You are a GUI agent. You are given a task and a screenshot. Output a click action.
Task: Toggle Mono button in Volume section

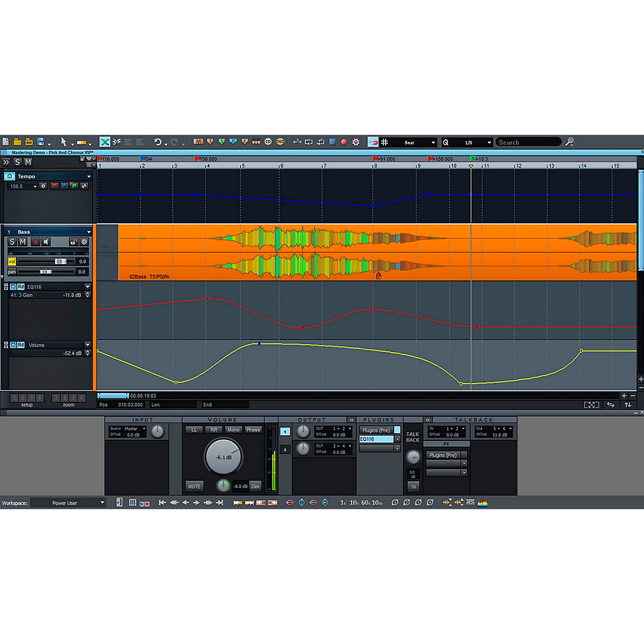tap(233, 430)
